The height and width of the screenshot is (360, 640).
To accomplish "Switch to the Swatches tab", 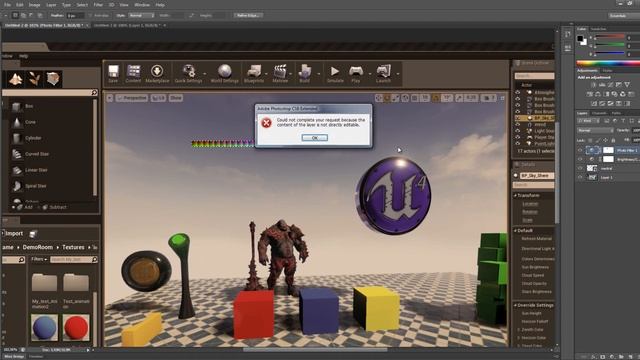I will (598, 29).
